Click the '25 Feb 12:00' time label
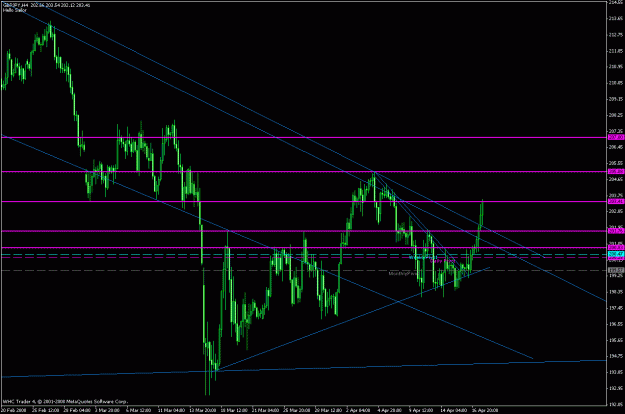 pyautogui.click(x=46, y=410)
